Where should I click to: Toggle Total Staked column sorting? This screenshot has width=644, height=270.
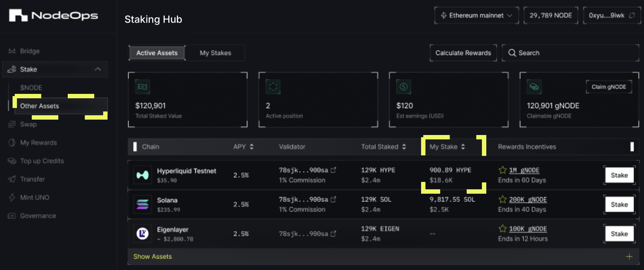tap(404, 146)
